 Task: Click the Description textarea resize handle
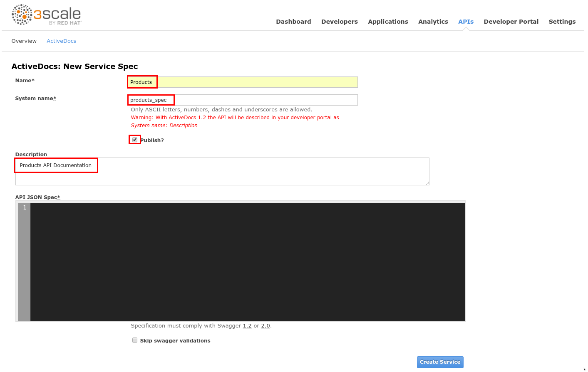pos(427,183)
